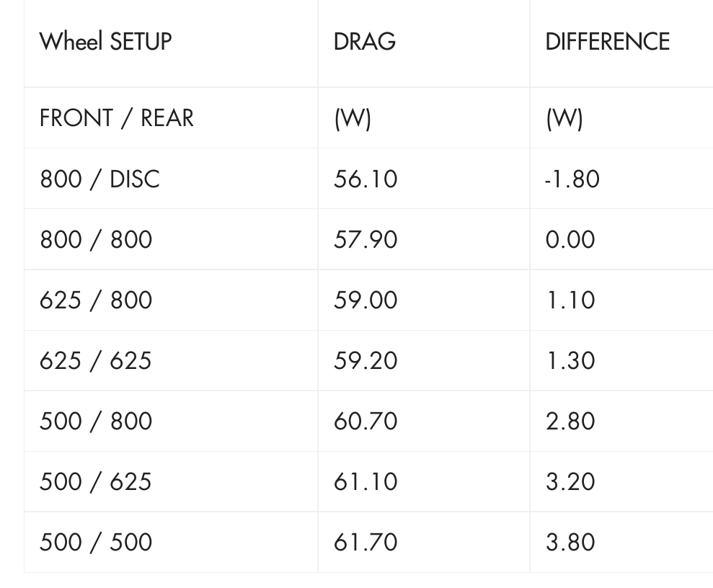
Task: Click the -1.80 difference value
Action: [572, 179]
